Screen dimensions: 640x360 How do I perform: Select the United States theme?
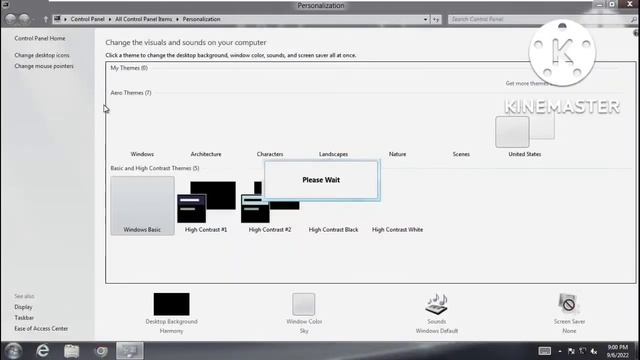coord(524,135)
